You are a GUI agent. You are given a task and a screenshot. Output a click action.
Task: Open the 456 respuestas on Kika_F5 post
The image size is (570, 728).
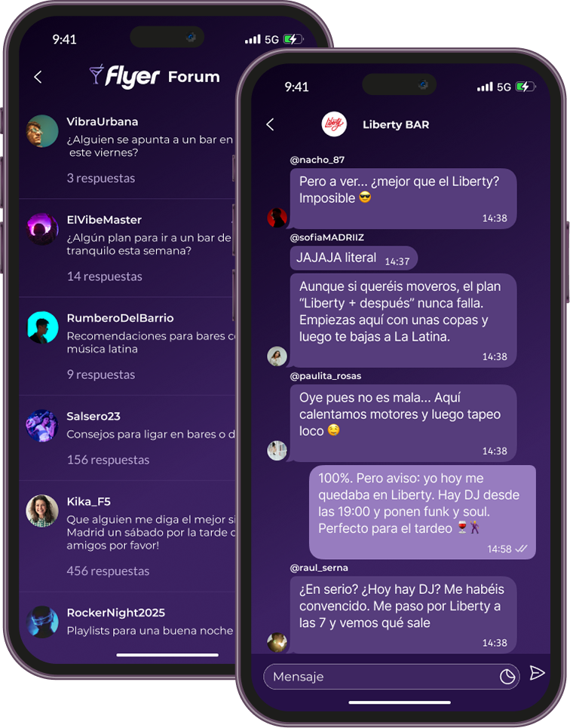(108, 571)
